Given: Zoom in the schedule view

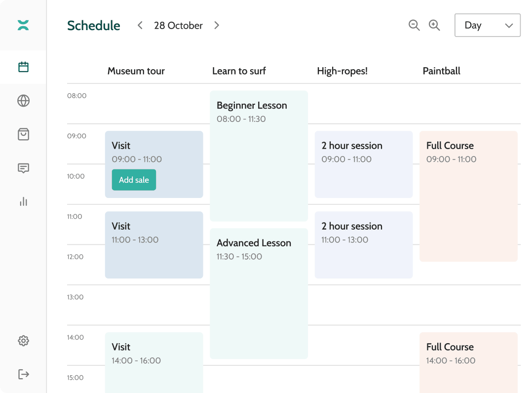Looking at the screenshot, I should 434,25.
